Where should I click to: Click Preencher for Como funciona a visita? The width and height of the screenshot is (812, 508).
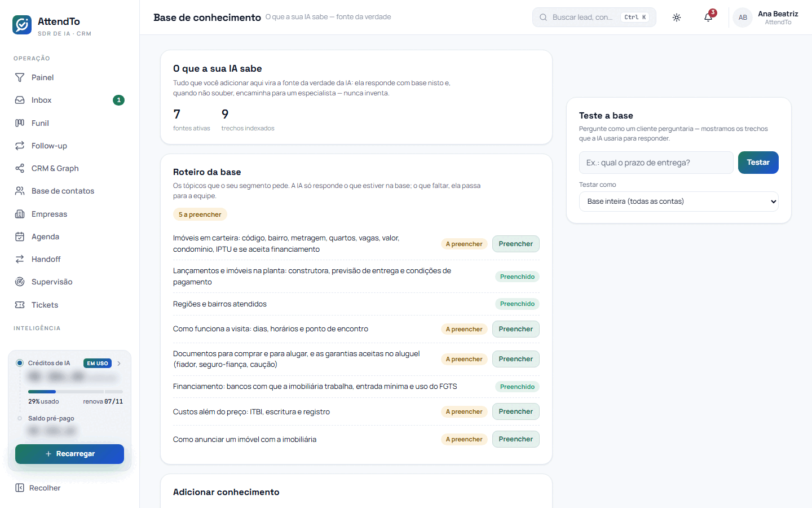click(x=515, y=329)
